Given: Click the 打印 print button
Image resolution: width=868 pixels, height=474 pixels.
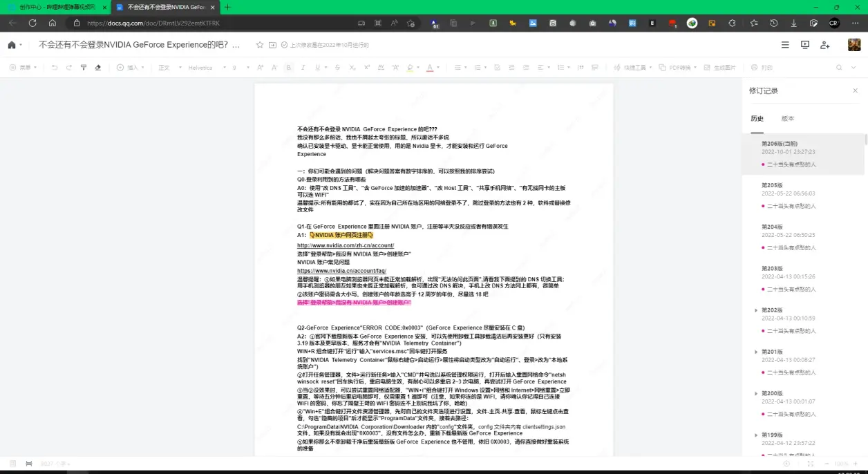Looking at the screenshot, I should pyautogui.click(x=761, y=68).
